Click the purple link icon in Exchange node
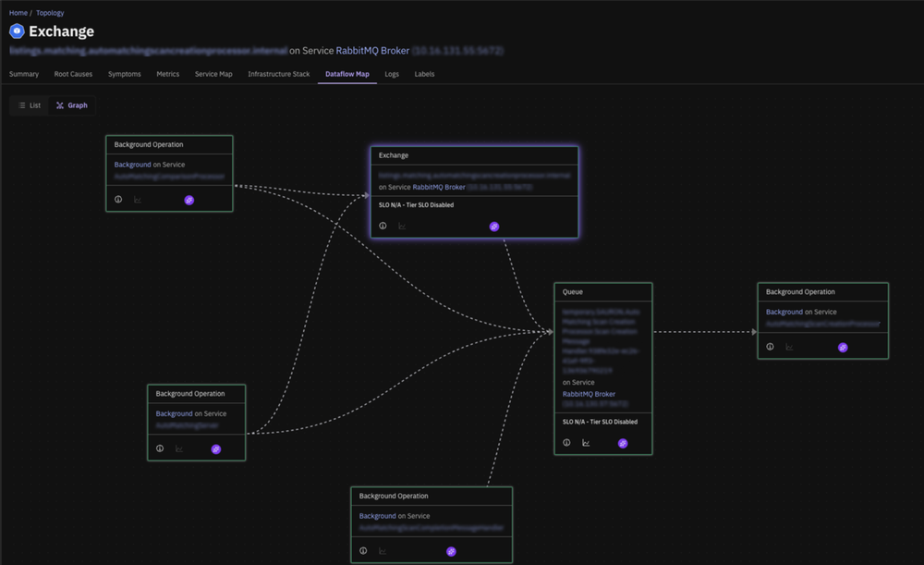 tap(493, 226)
